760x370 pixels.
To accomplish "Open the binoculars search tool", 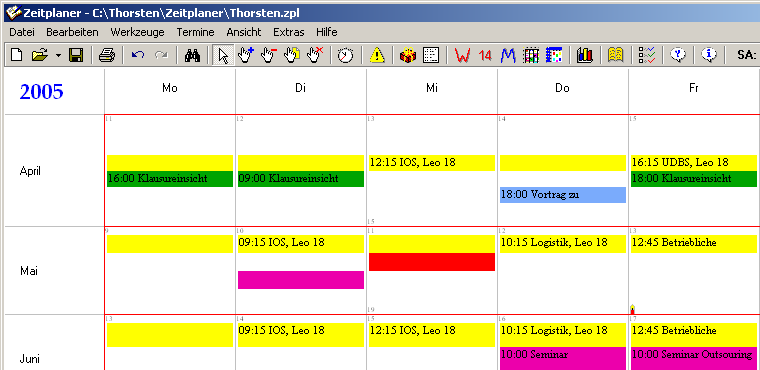I will point(192,55).
